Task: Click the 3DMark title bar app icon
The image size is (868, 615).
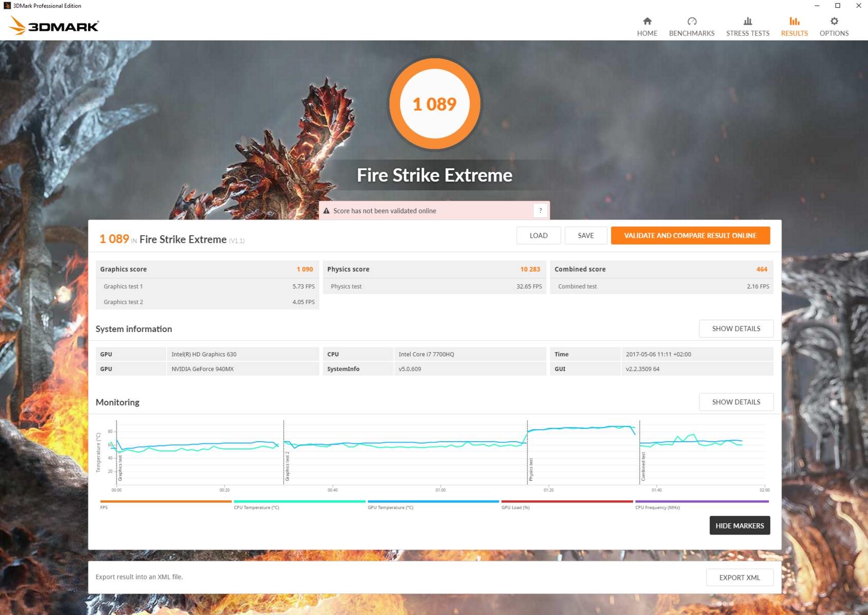Action: point(7,6)
